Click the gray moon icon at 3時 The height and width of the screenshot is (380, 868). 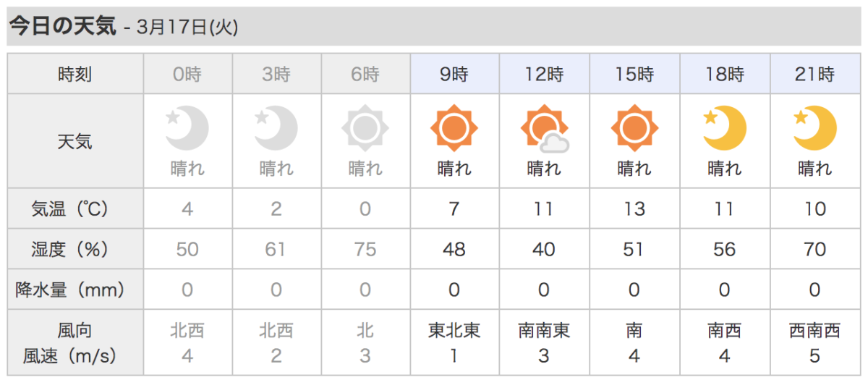276,128
